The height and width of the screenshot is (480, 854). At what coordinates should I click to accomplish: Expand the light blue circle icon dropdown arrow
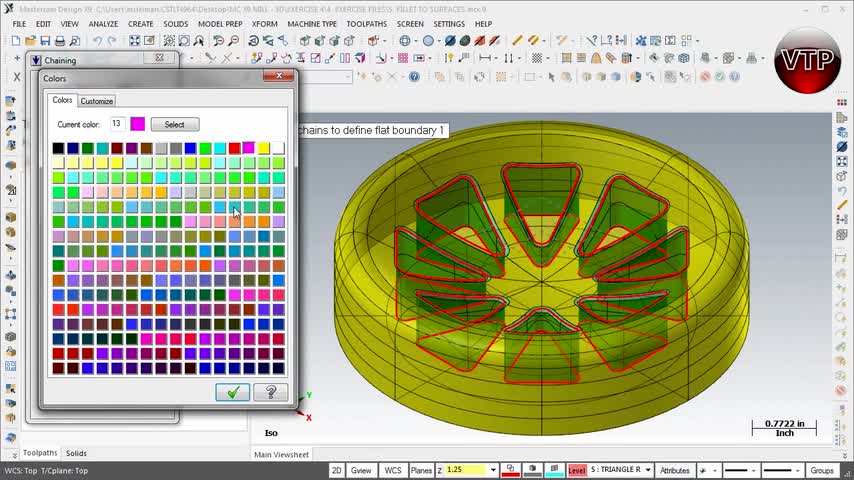(x=440, y=41)
